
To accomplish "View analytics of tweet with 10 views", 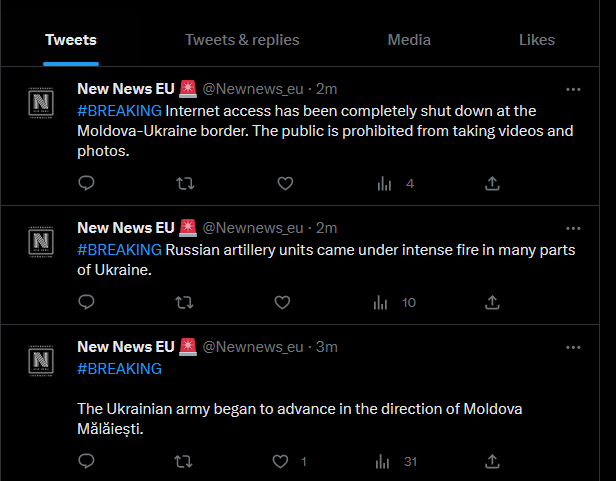I will point(394,303).
